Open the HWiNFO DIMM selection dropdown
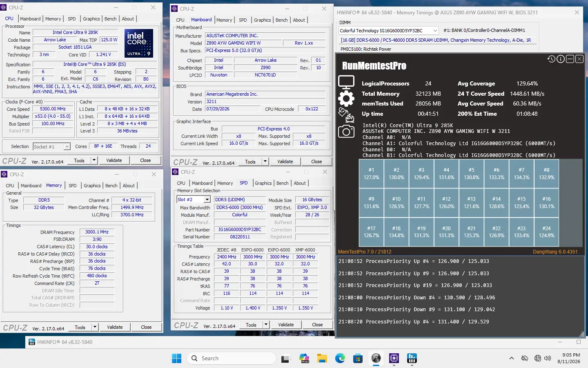The width and height of the screenshot is (588, 368). coord(388,31)
